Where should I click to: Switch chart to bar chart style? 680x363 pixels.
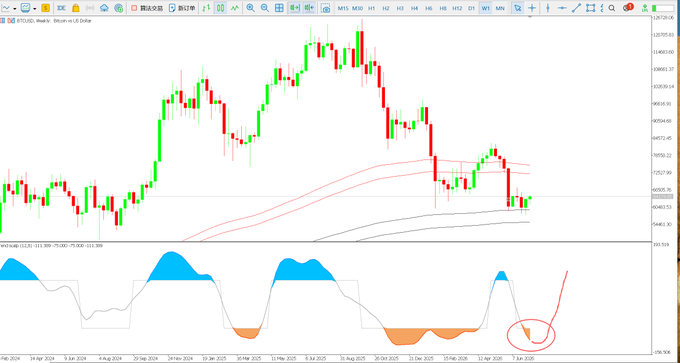(x=207, y=8)
